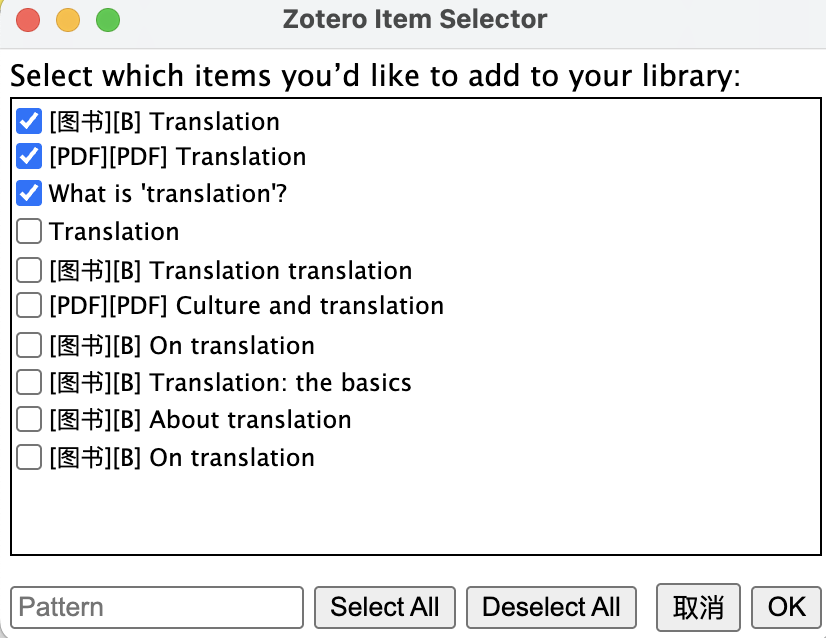Uncheck the "What is 'translation'?" checkbox

[x=30, y=193]
